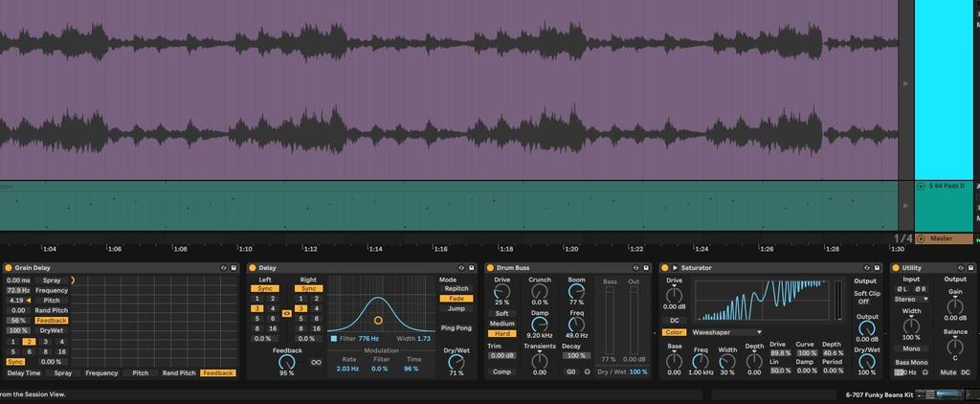The image size is (980, 404).
Task: Select Frequency tab below Grain Delay grid
Action: (100, 372)
